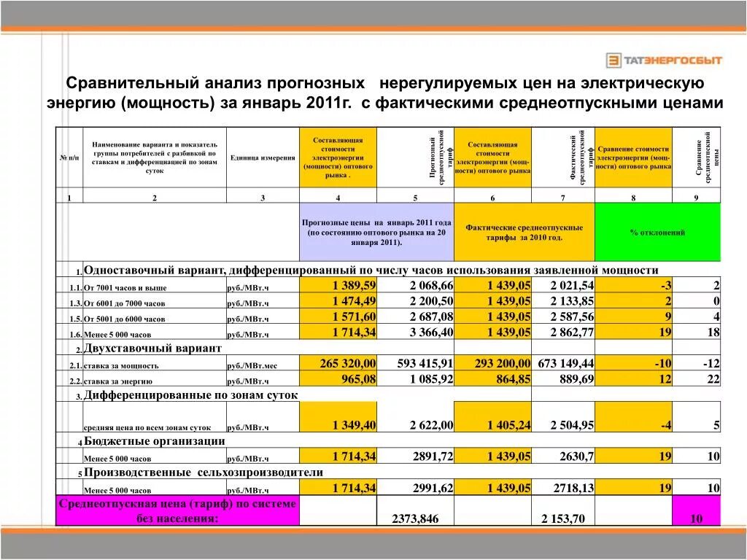Select cell 3 366,40

click(x=415, y=332)
